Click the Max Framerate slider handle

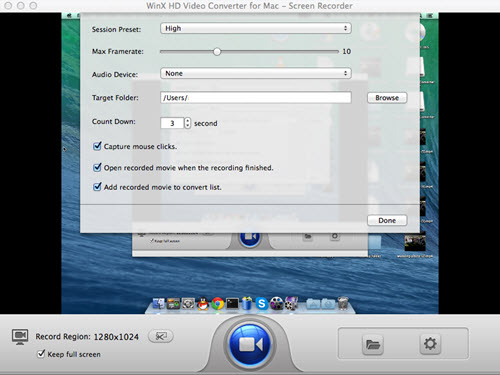pyautogui.click(x=217, y=51)
